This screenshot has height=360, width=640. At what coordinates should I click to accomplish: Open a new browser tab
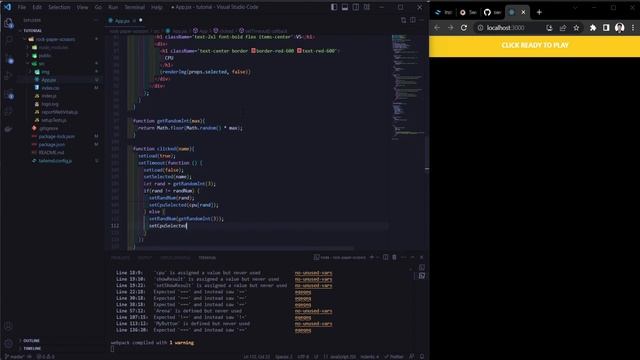(539, 12)
